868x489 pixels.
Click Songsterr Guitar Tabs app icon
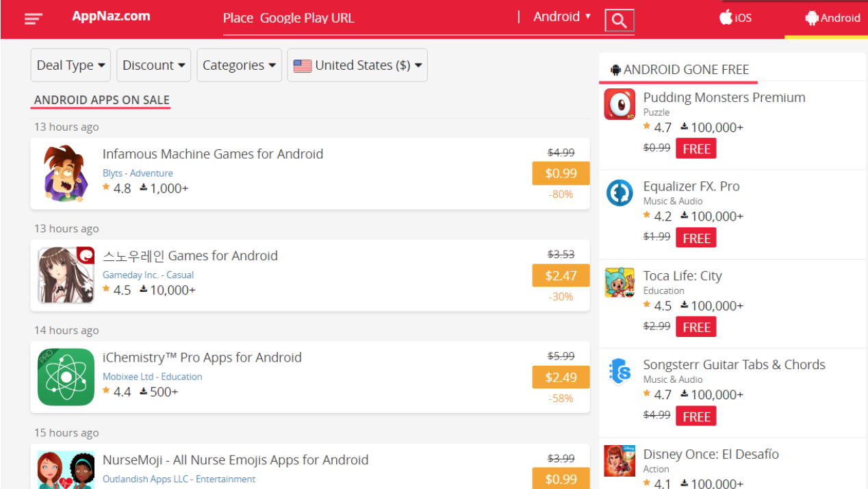[x=620, y=371]
